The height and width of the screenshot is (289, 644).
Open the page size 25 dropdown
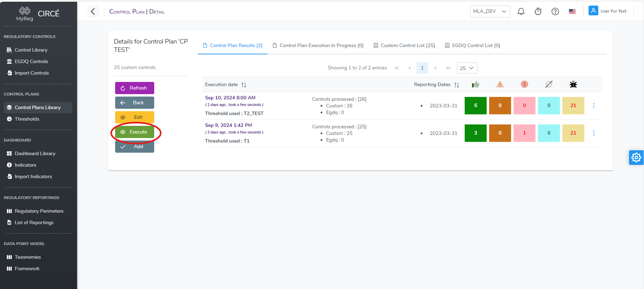tap(467, 68)
